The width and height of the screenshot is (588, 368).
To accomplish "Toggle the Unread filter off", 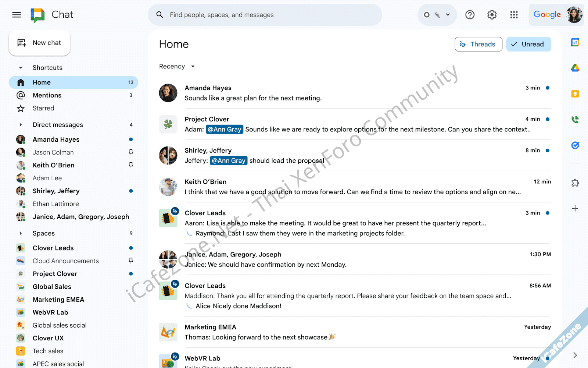I will (528, 44).
